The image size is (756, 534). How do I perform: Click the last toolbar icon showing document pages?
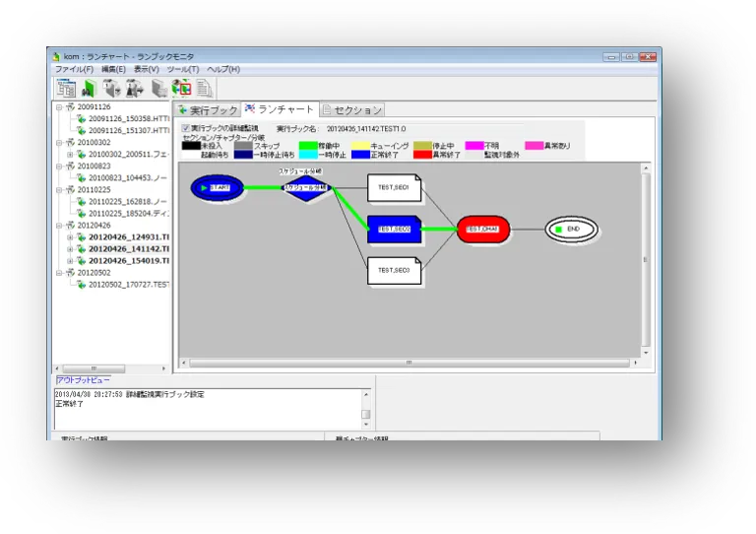pyautogui.click(x=205, y=89)
